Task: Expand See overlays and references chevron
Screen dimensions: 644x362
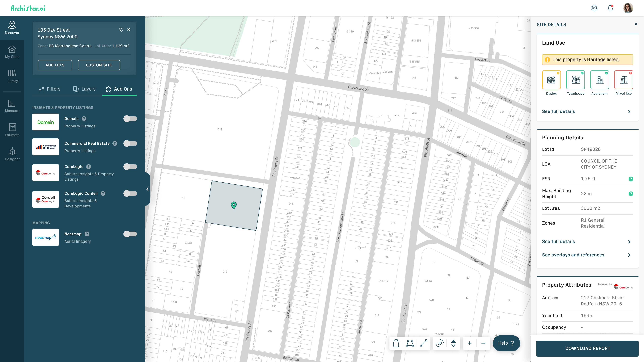Action: coord(629,255)
